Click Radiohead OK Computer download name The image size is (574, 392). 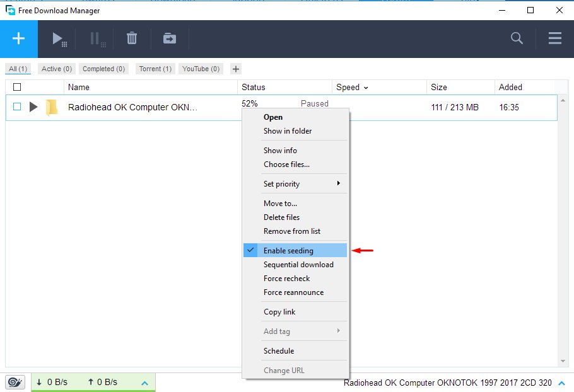click(132, 107)
